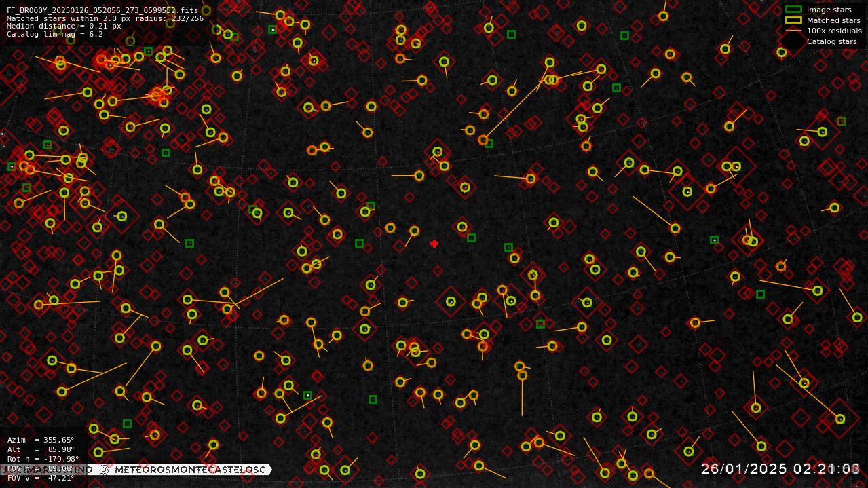Screen dimensions: 868x488
Task: Click the '100x residuals' legend label
Action: click(x=834, y=31)
